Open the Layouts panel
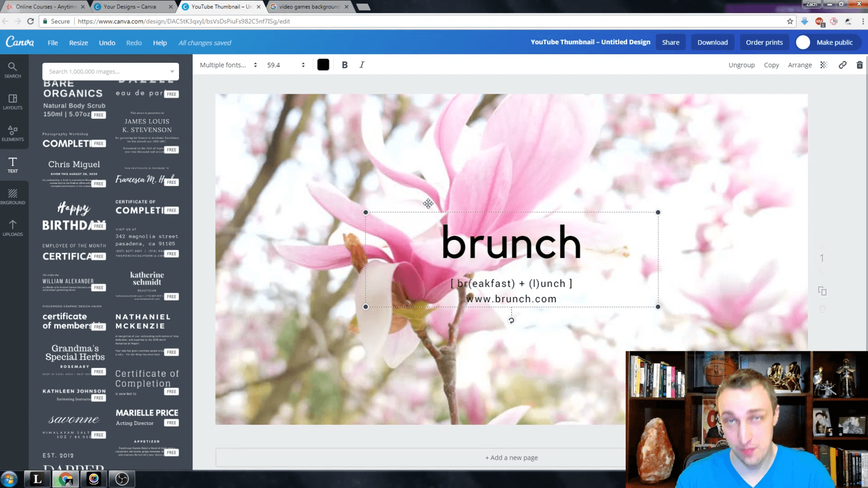This screenshot has width=868, height=488. [x=13, y=102]
